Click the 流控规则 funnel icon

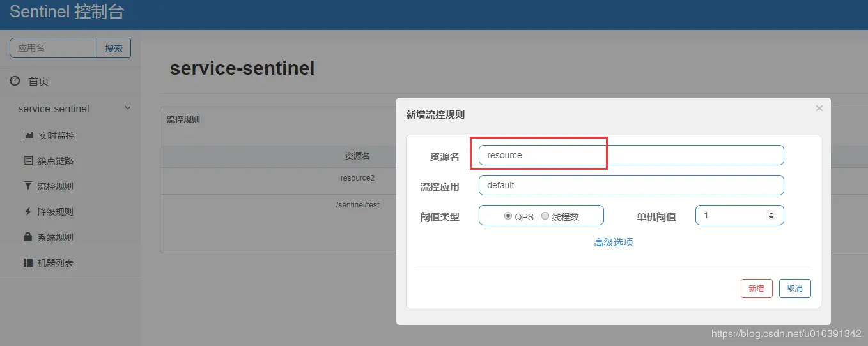pyautogui.click(x=28, y=186)
